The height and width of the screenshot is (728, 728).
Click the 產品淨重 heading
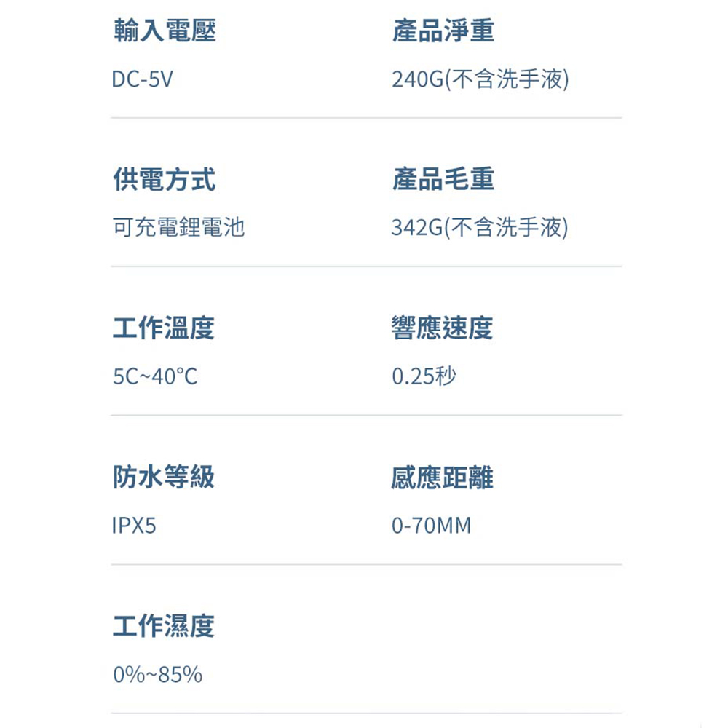click(x=443, y=31)
